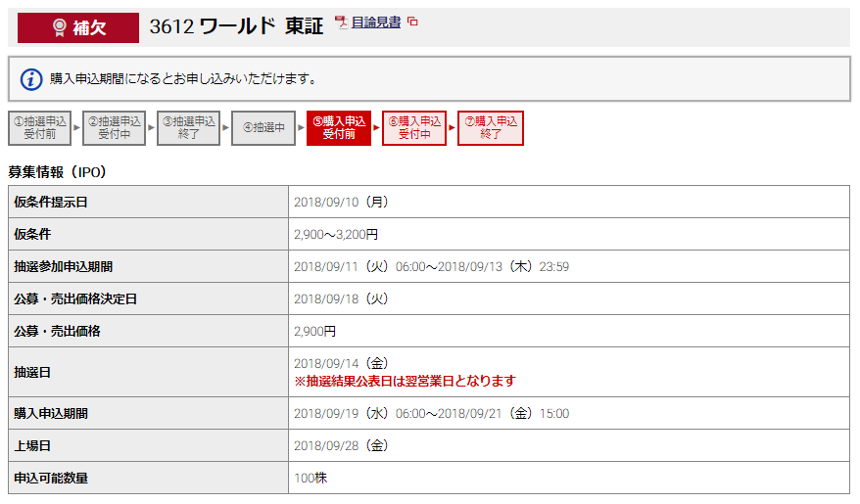
Task: Click the 抽選日 row label
Action: [x=32, y=373]
